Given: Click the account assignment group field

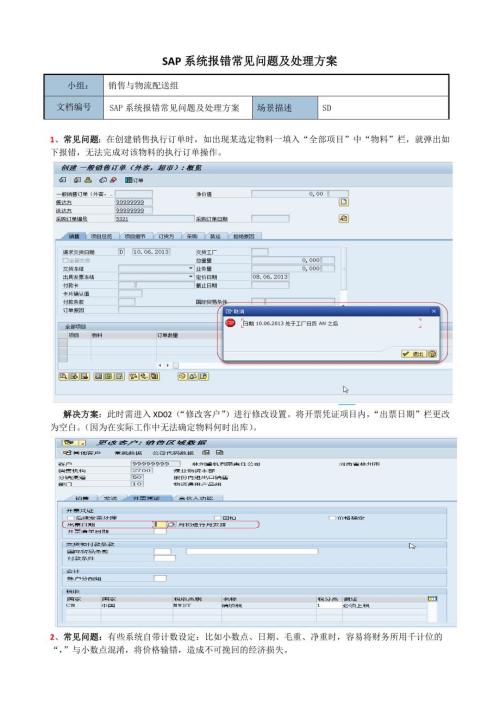Looking at the screenshot, I should pos(160,578).
